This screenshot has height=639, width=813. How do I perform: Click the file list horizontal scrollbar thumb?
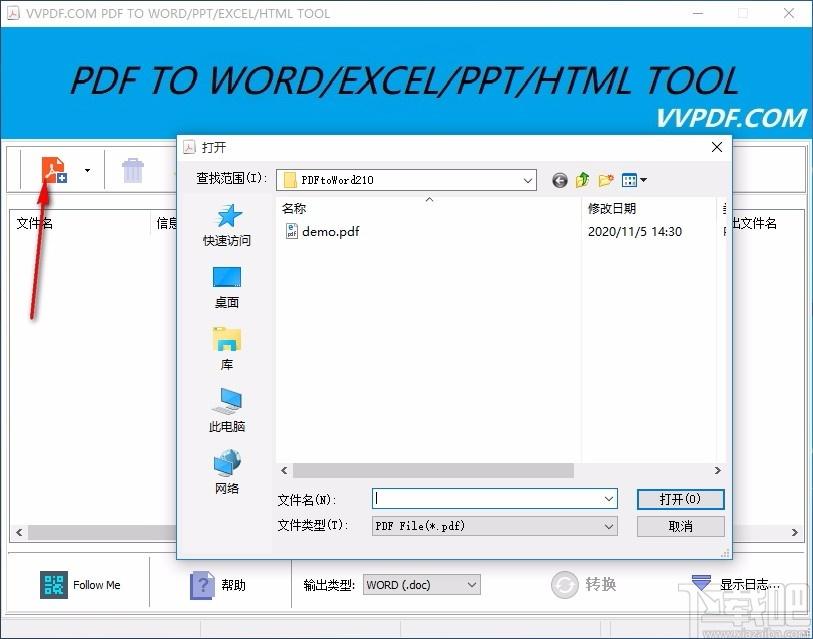point(433,470)
